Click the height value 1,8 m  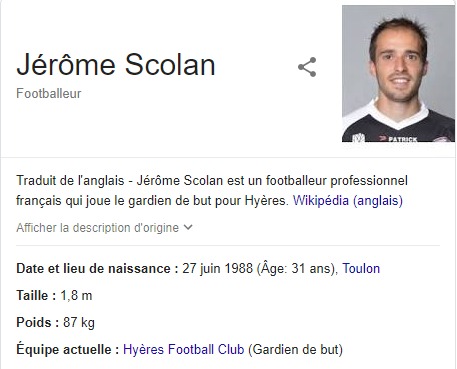click(76, 295)
